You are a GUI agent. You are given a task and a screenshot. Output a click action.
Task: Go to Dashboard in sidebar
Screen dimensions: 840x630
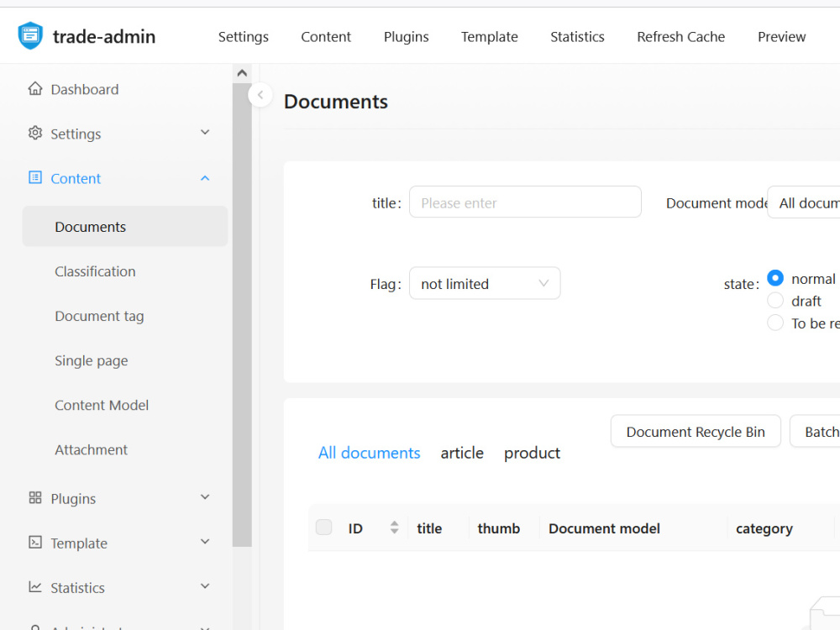coord(85,89)
